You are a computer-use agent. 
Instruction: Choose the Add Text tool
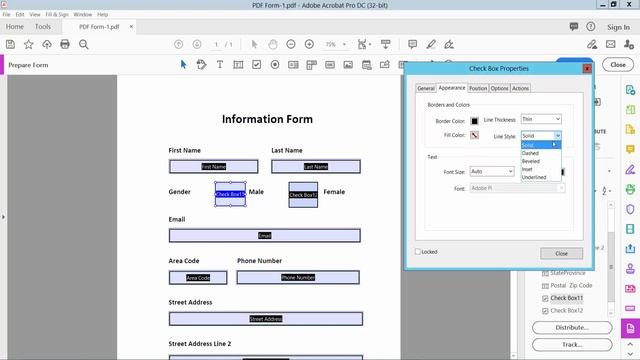pos(220,64)
